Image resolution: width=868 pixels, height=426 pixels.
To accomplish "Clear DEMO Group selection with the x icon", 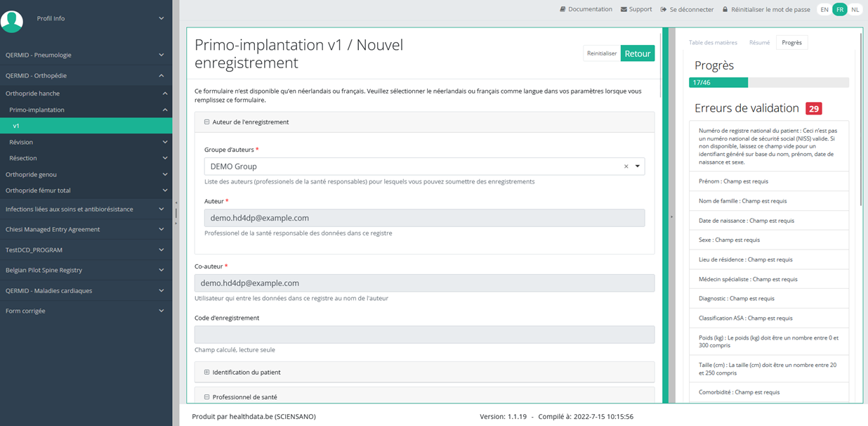I will point(626,167).
